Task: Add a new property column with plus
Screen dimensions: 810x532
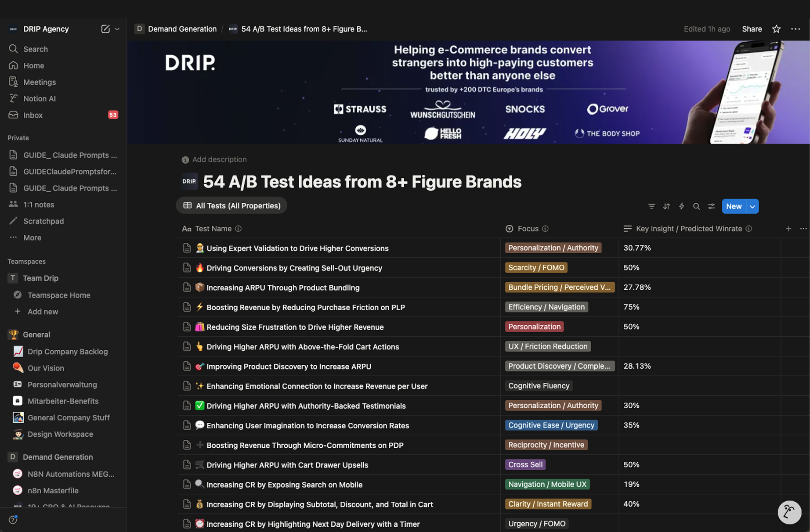Action: (x=788, y=229)
